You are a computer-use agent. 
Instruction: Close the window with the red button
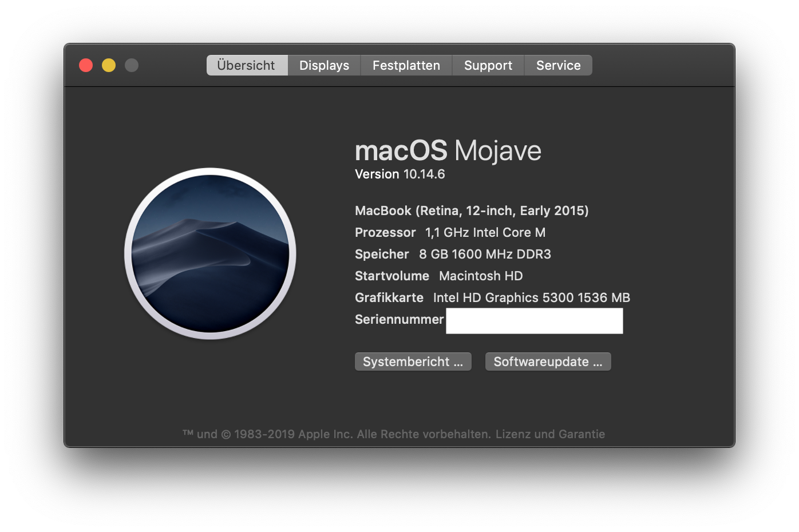86,65
